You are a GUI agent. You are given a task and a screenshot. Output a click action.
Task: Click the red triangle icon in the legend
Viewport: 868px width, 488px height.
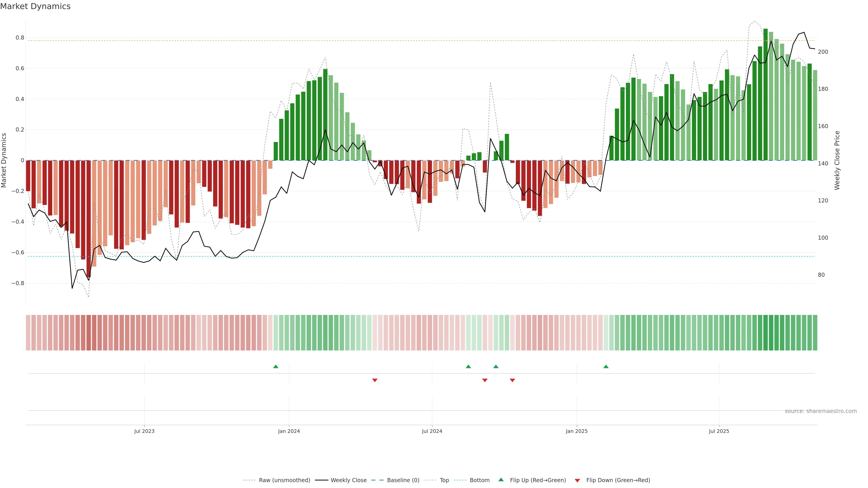pyautogui.click(x=577, y=480)
